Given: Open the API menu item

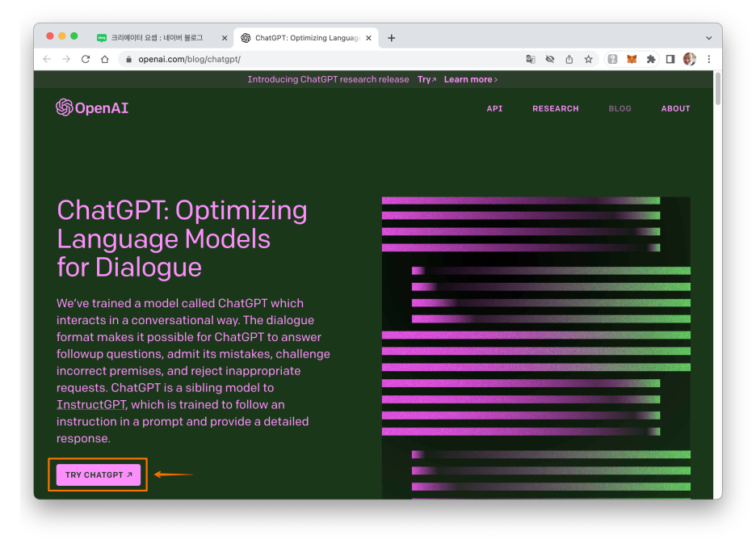Looking at the screenshot, I should [494, 108].
